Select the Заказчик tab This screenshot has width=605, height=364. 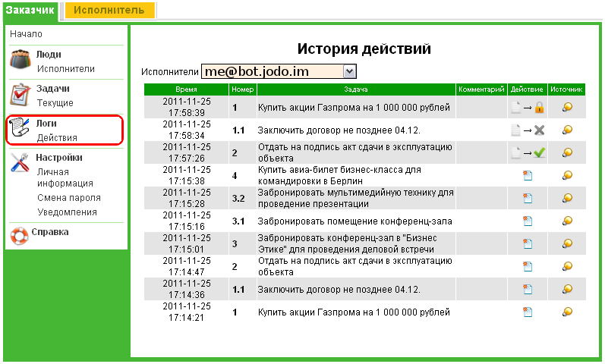pos(30,10)
